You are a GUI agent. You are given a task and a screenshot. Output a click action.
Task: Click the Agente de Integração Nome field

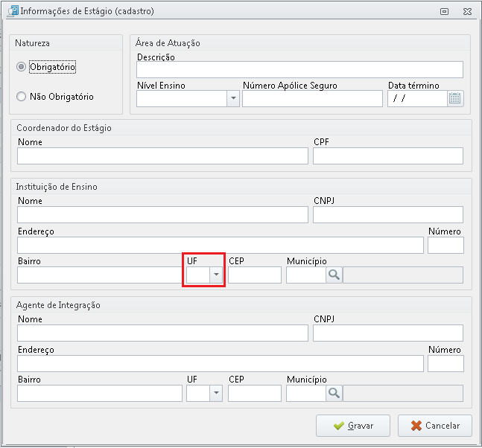tap(162, 333)
